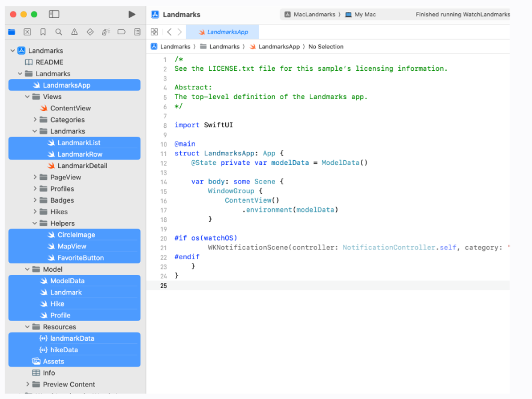Select the LandmarkRow file
This screenshot has width=532, height=399.
[74, 154]
